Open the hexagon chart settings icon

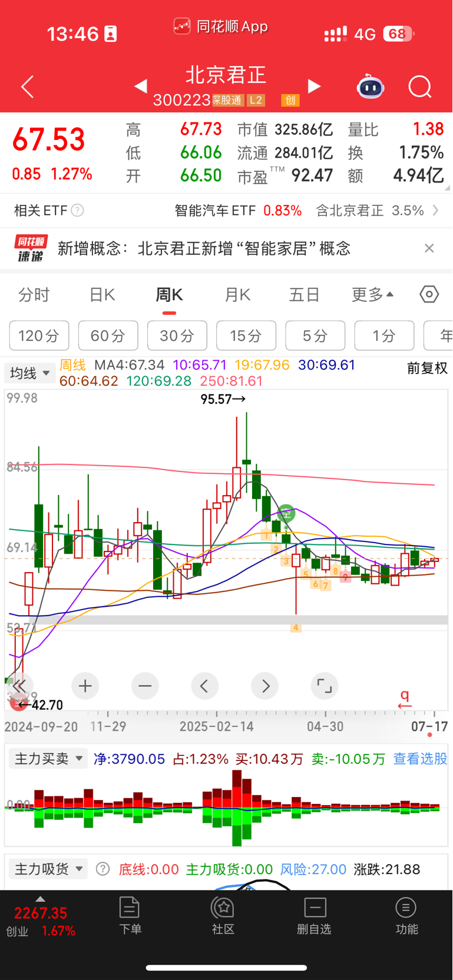(429, 294)
